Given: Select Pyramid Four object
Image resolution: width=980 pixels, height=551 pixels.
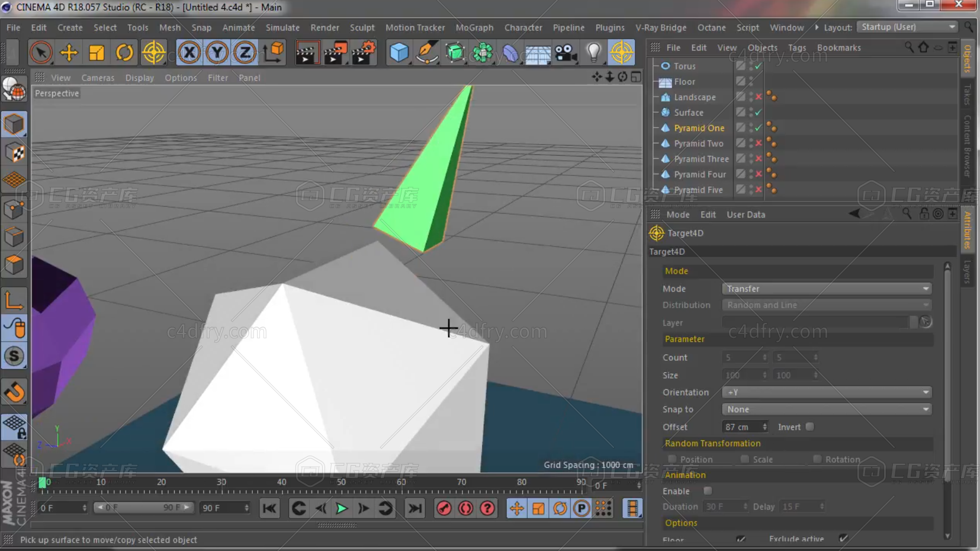Looking at the screenshot, I should pyautogui.click(x=700, y=174).
